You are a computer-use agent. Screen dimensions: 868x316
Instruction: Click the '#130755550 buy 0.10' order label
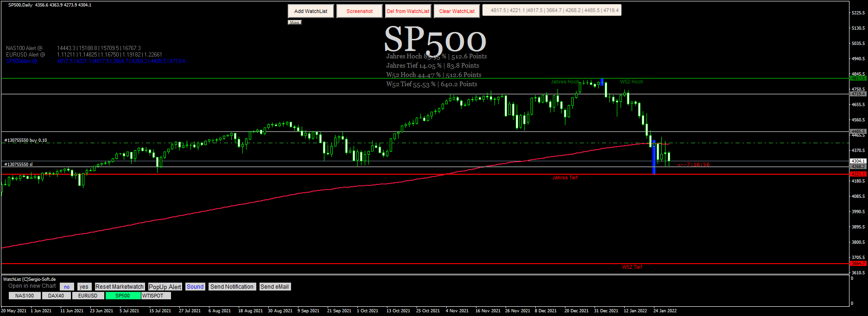point(25,140)
